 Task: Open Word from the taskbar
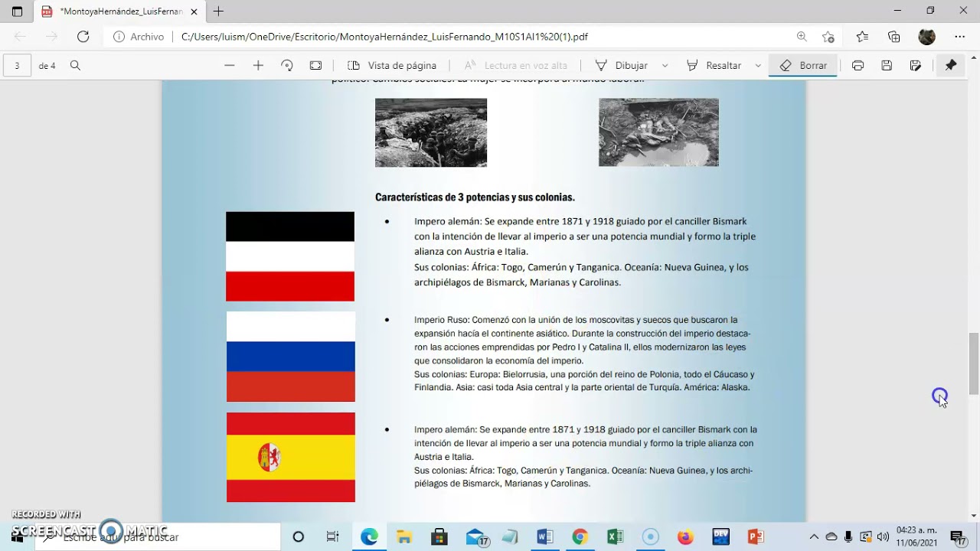[x=545, y=537]
